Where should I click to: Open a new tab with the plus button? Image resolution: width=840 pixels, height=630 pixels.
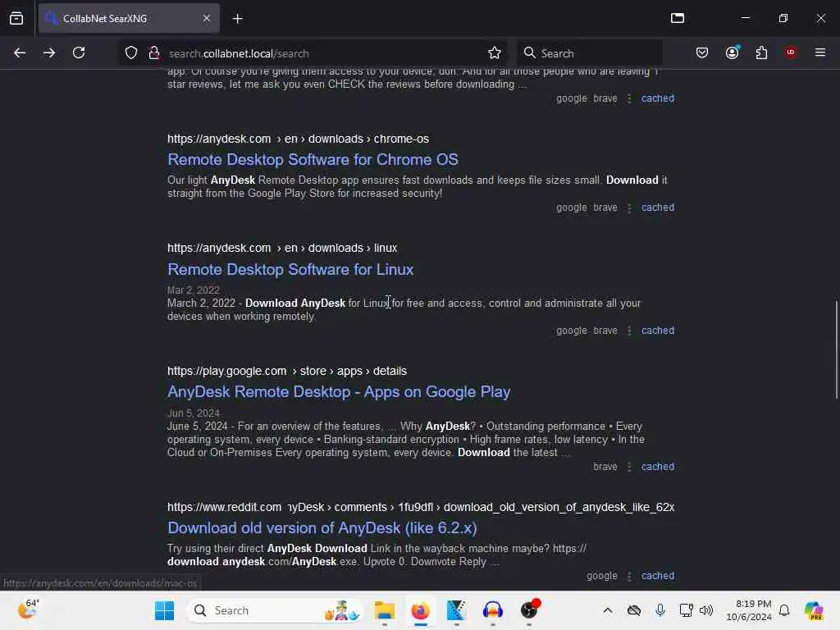pyautogui.click(x=237, y=19)
